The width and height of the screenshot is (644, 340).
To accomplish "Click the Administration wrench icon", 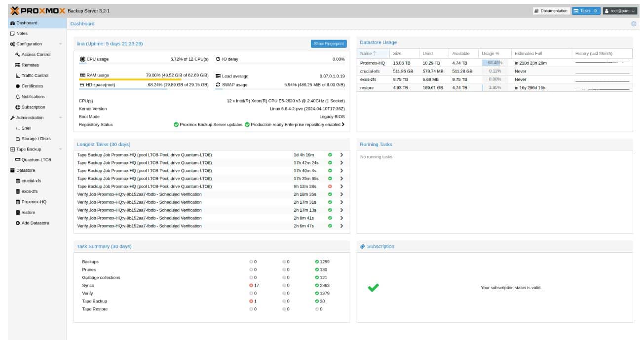I will 12,118.
